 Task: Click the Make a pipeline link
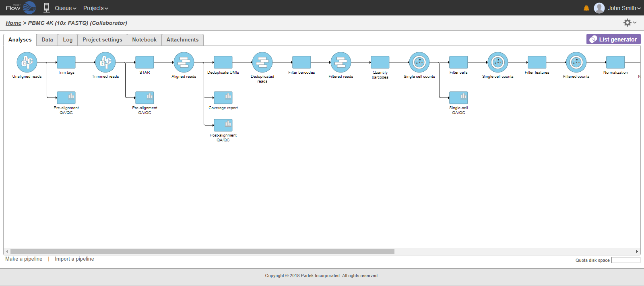(x=24, y=259)
